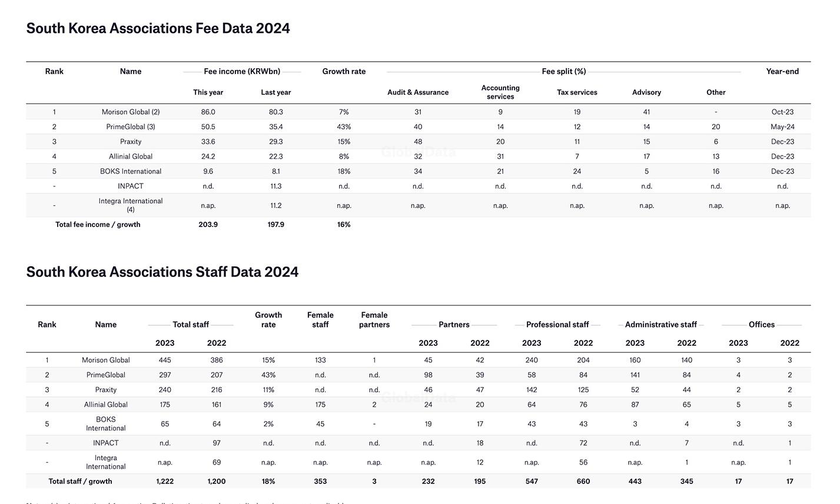Viewport: 840px width, 504px height.
Task: Click the Female partners column header
Action: 374,320
